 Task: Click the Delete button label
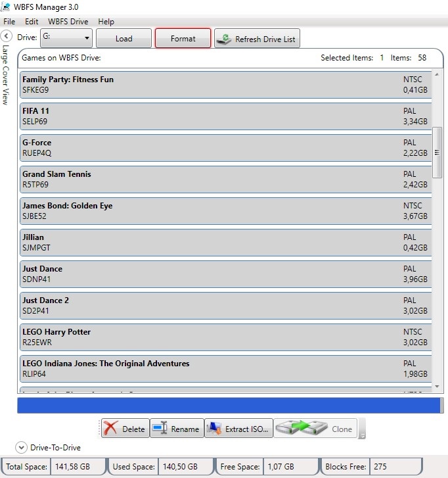(133, 429)
